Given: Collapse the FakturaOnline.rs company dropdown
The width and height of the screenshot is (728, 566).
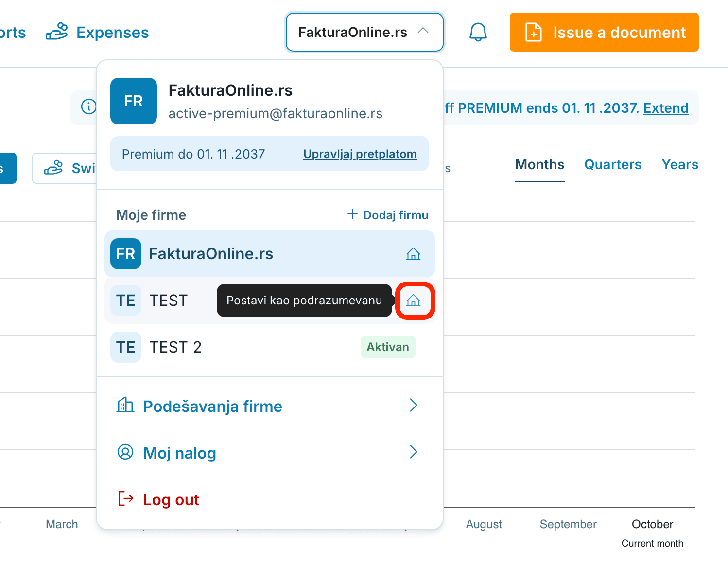Looking at the screenshot, I should (364, 32).
